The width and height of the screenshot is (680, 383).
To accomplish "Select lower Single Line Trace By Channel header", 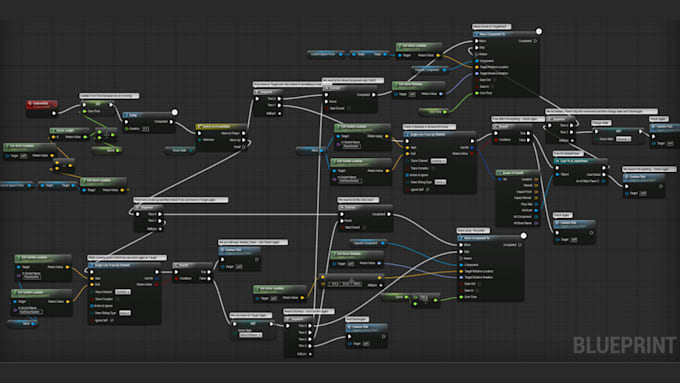I will 124,265.
